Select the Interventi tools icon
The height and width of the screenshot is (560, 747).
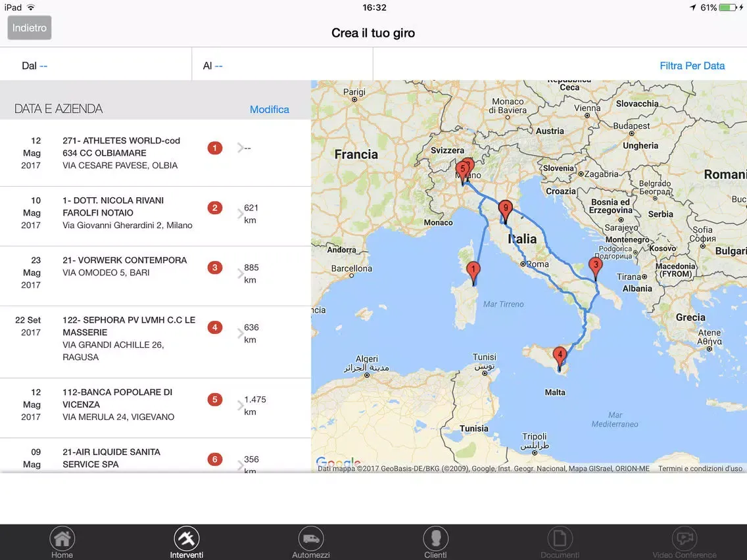coord(187,540)
